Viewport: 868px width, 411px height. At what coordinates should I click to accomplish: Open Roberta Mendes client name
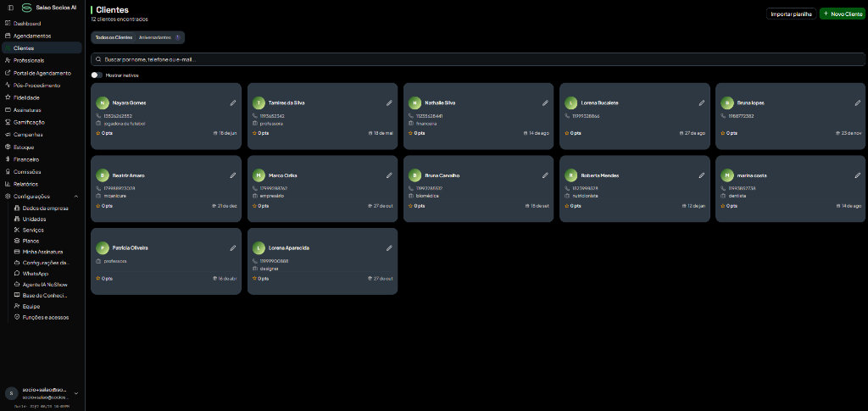pos(599,175)
